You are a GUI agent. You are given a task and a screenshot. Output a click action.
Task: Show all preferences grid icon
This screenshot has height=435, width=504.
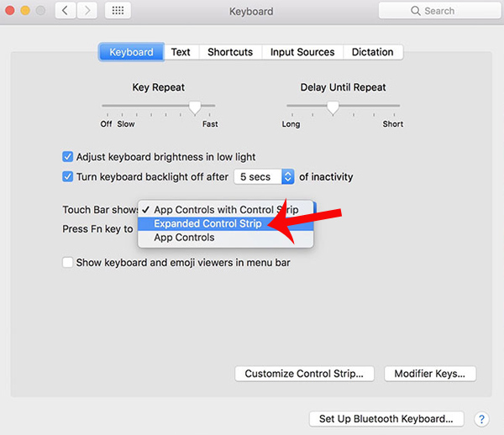118,11
